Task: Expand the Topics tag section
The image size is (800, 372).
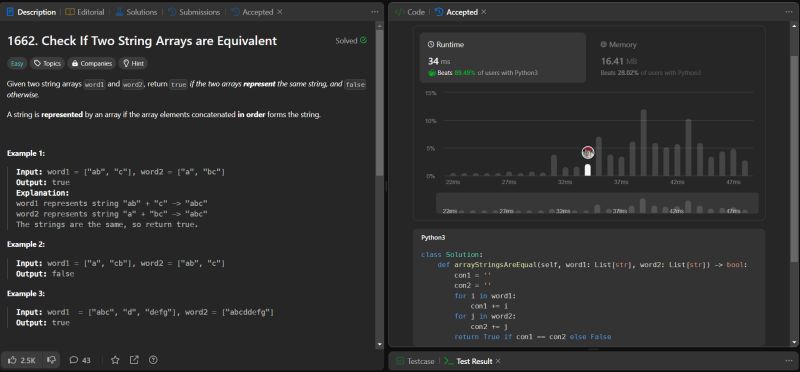Action: (x=47, y=63)
